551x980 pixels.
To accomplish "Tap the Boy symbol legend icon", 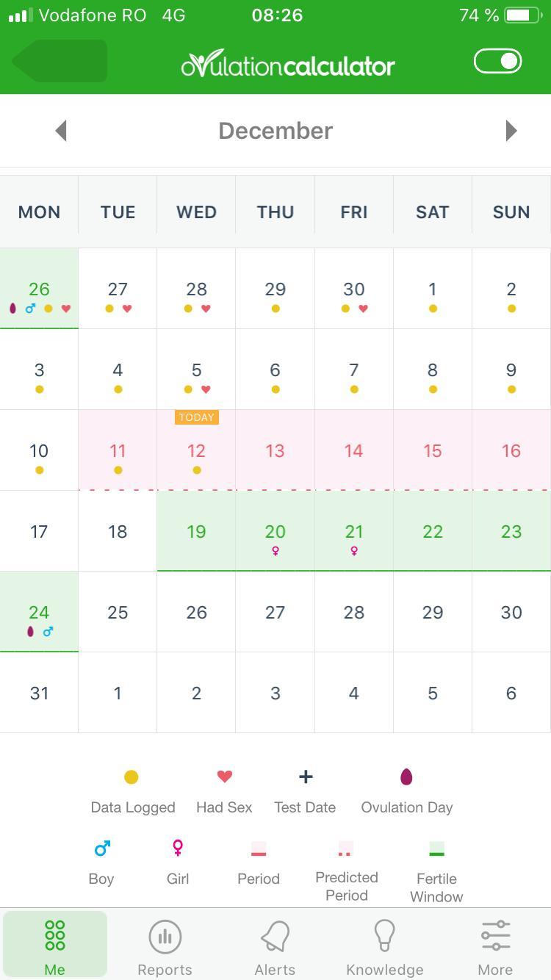I will (x=102, y=849).
